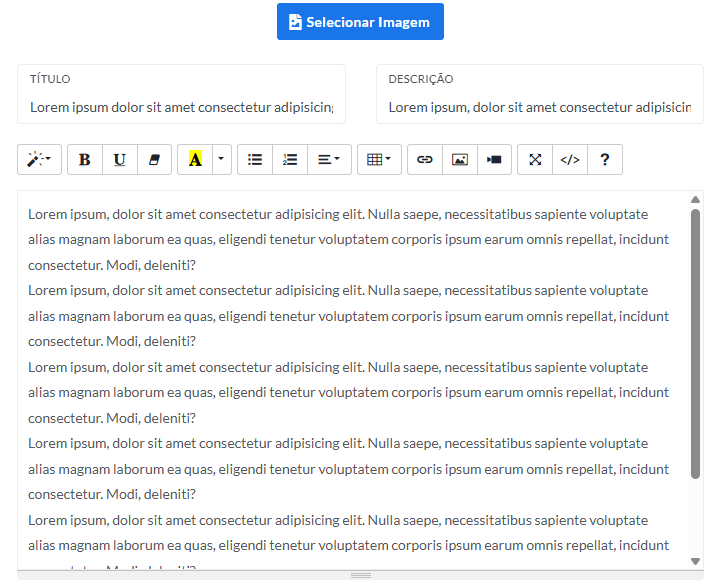
Task: Expand the color picker dropdown arrow
Action: 221,159
